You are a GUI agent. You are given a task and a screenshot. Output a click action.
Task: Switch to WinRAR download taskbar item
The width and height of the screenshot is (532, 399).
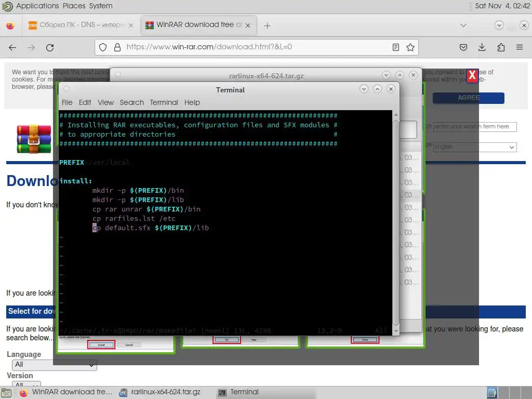[66, 393]
